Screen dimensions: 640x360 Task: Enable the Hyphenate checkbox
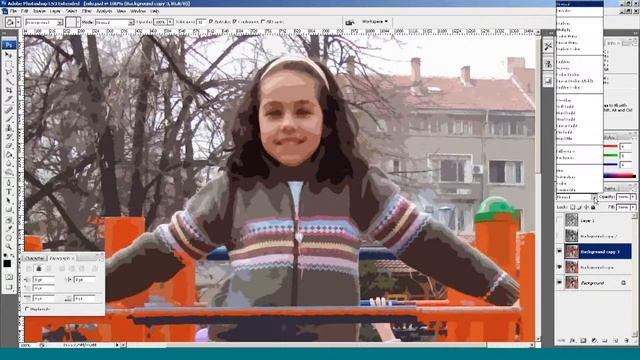(x=27, y=309)
